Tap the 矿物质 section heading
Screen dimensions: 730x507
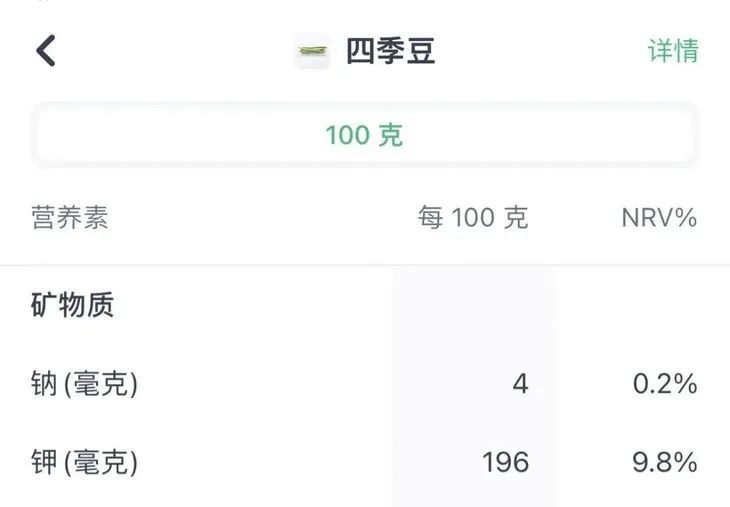coord(73,305)
